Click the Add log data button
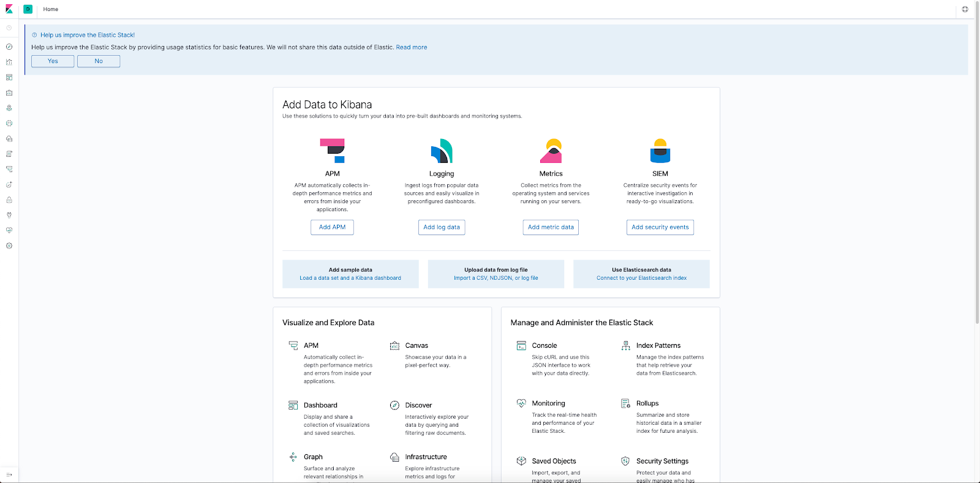Image resolution: width=980 pixels, height=483 pixels. coord(442,227)
